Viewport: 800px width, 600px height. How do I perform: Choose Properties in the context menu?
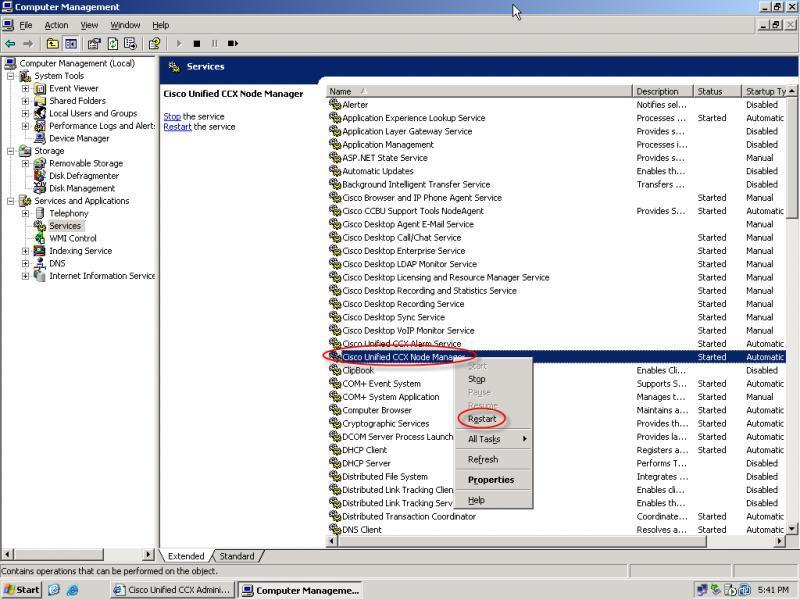(x=491, y=480)
